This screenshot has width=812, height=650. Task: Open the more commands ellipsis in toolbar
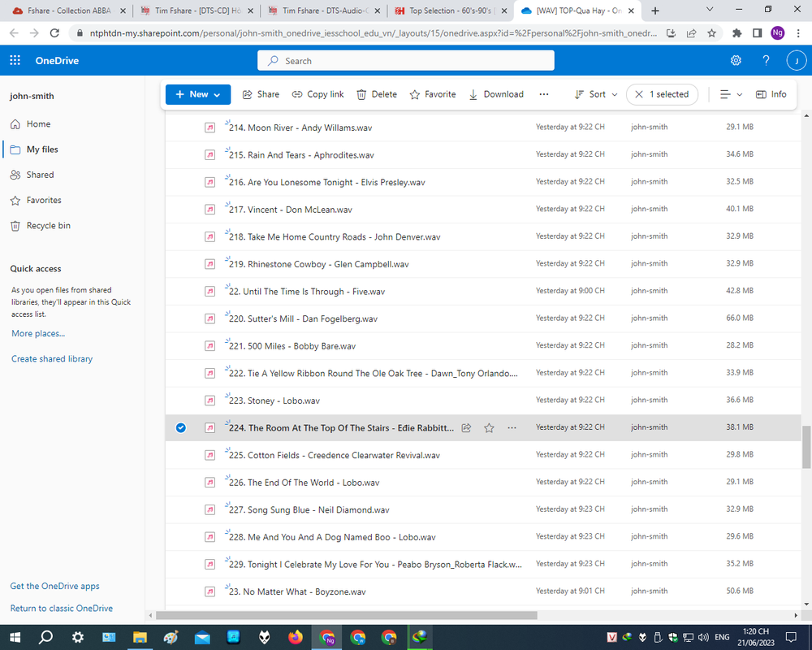point(544,94)
